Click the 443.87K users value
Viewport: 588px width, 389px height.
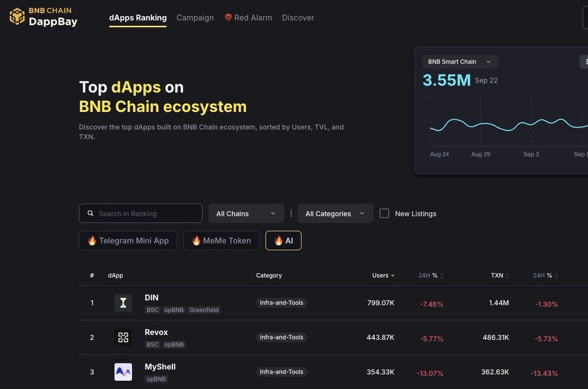tap(380, 337)
